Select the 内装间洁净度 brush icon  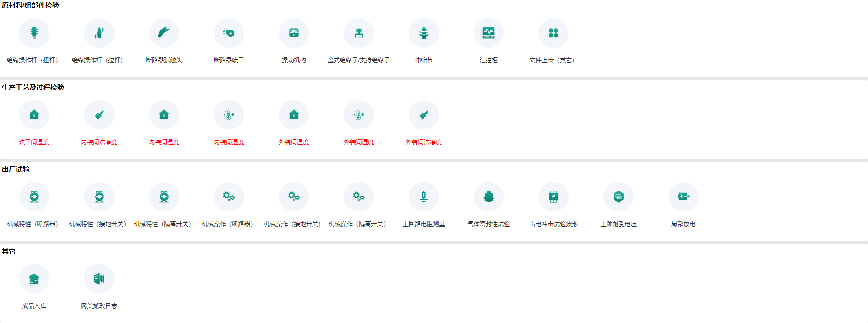pos(99,115)
